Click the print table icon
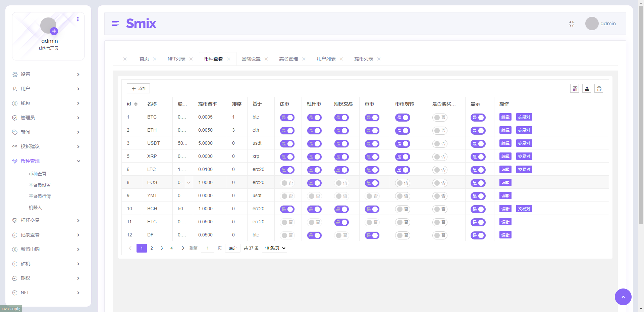 coord(599,88)
